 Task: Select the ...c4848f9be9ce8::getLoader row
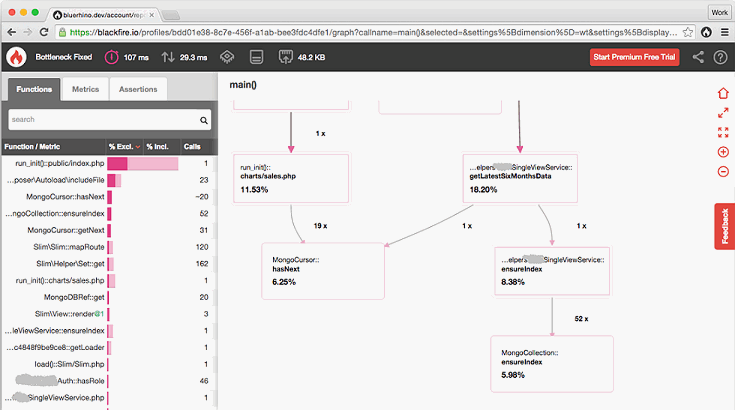109,348
